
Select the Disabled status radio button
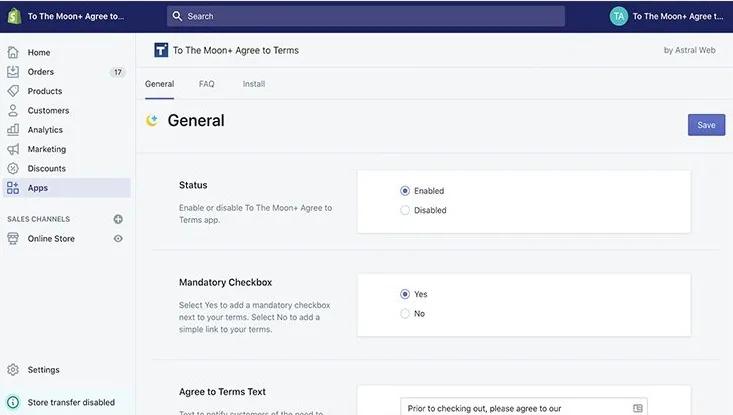[405, 210]
